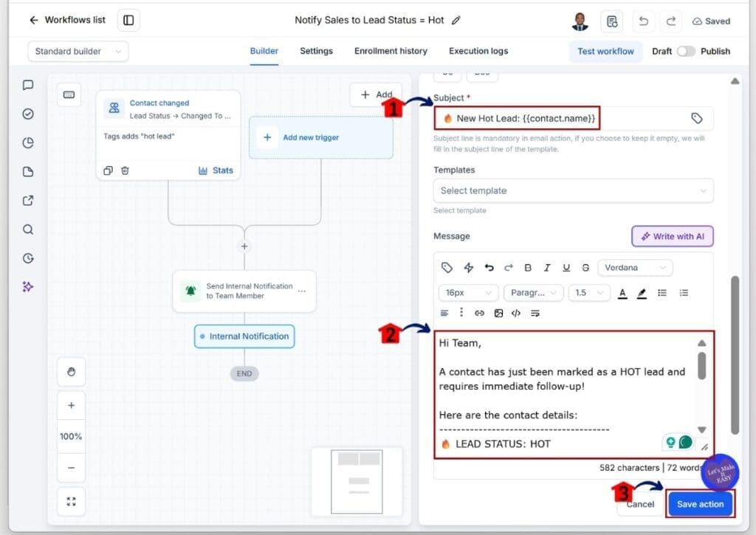The height and width of the screenshot is (535, 756).
Task: Fit canvas to screen icon
Action: pyautogui.click(x=72, y=502)
